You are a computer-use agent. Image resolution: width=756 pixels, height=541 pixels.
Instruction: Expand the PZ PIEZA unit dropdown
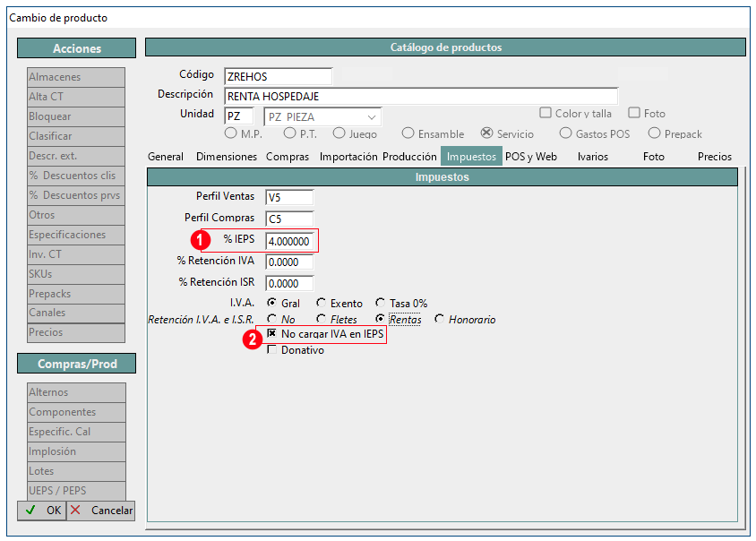(x=372, y=117)
